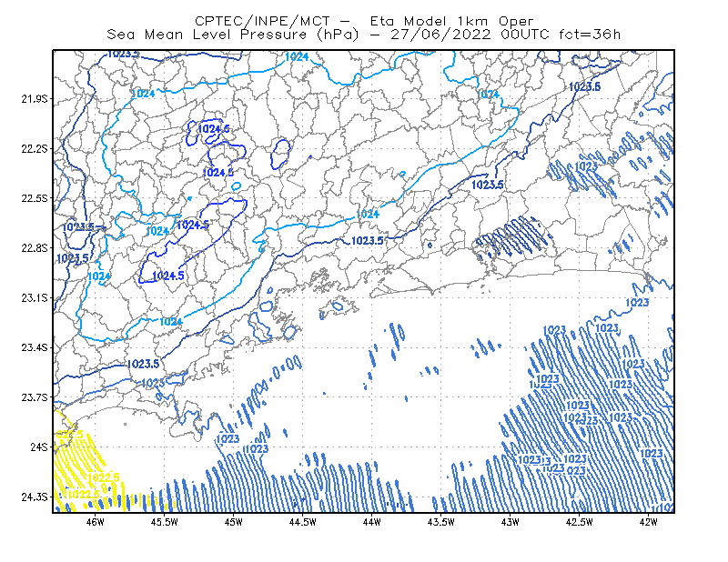This screenshot has height=562, width=728.
Task: Click the 'Sea Mean Level Pressure (hPa)' subtitle
Action: [233, 35]
